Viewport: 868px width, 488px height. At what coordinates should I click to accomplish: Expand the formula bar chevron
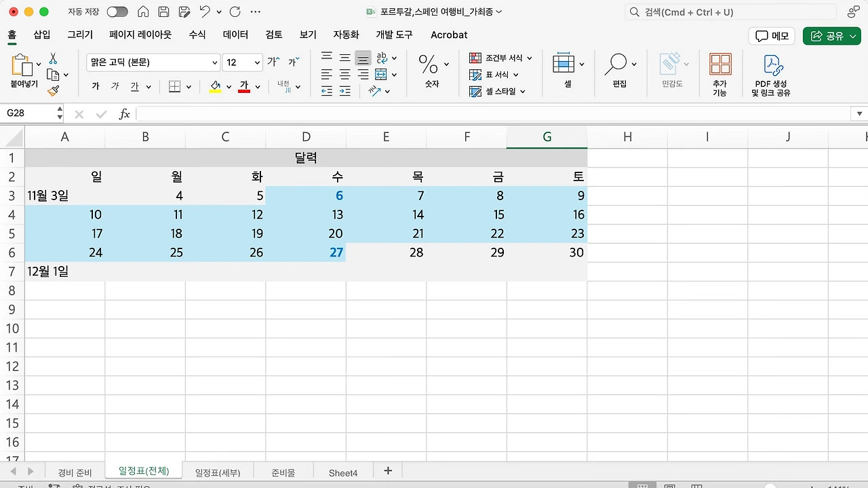859,114
